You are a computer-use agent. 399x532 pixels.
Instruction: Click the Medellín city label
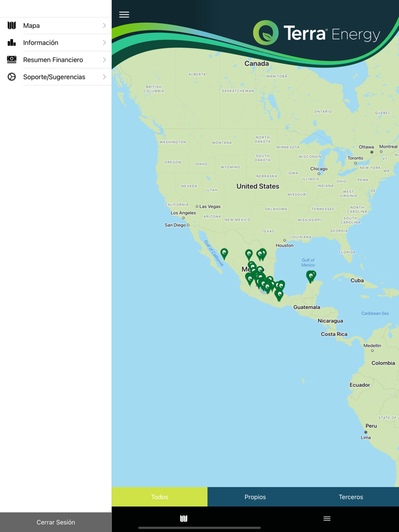click(x=372, y=346)
